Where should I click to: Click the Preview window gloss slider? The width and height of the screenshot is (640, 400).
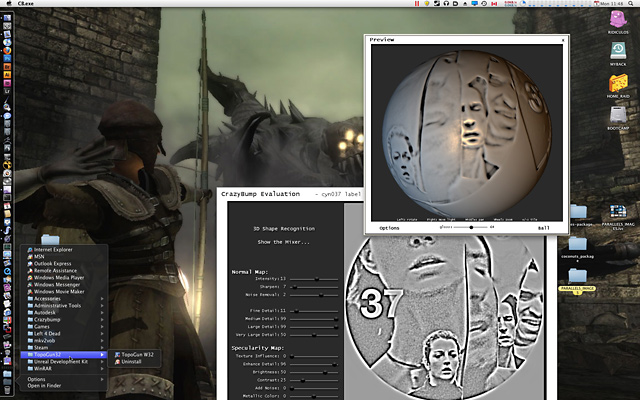[x=471, y=227]
